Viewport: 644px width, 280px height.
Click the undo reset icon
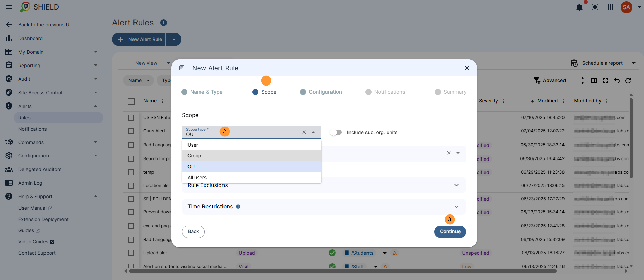[x=617, y=80]
